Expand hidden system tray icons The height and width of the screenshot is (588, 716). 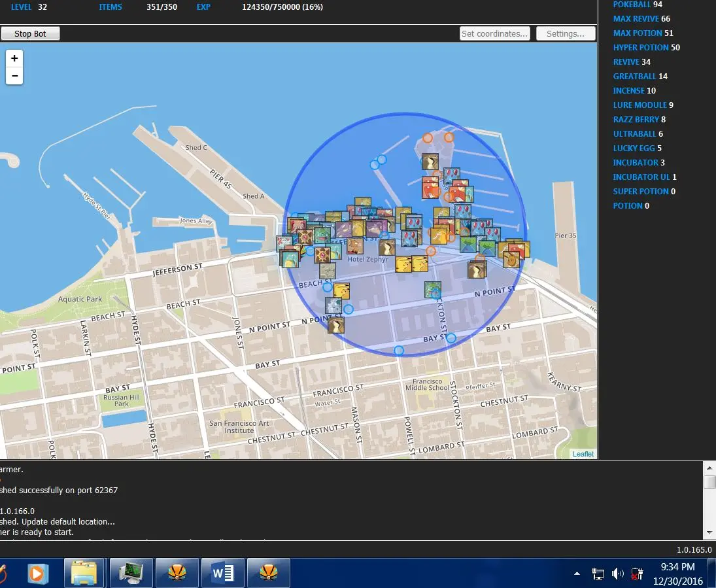(x=577, y=574)
